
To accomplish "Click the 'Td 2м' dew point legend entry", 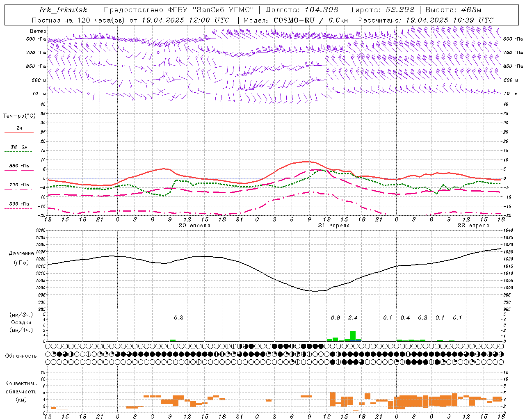I will click(19, 147).
